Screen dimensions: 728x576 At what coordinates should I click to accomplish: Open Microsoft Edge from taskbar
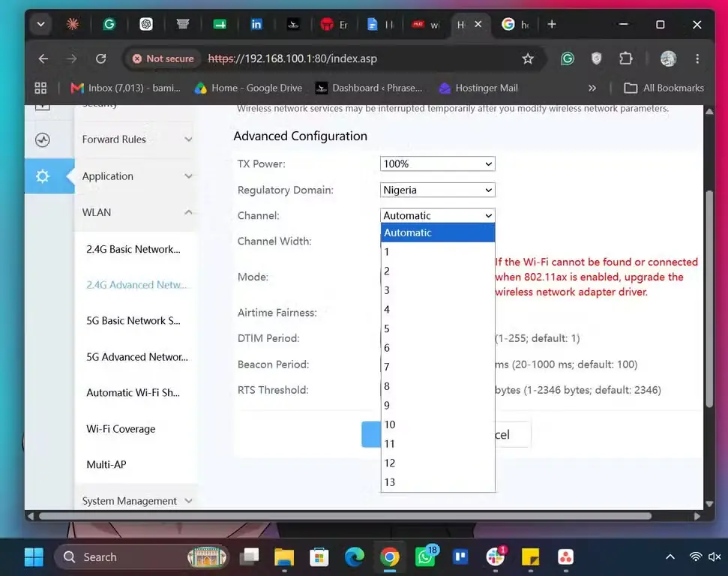coord(354,557)
